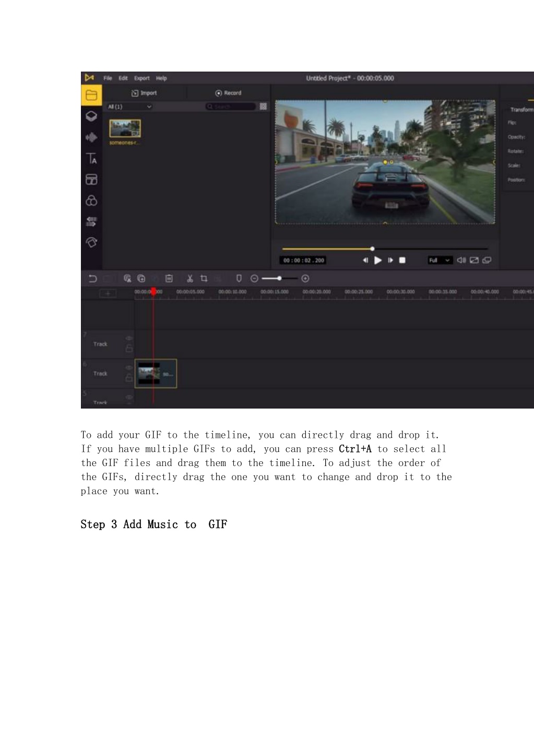Click the Import button
This screenshot has height=756, width=534.
[144, 93]
